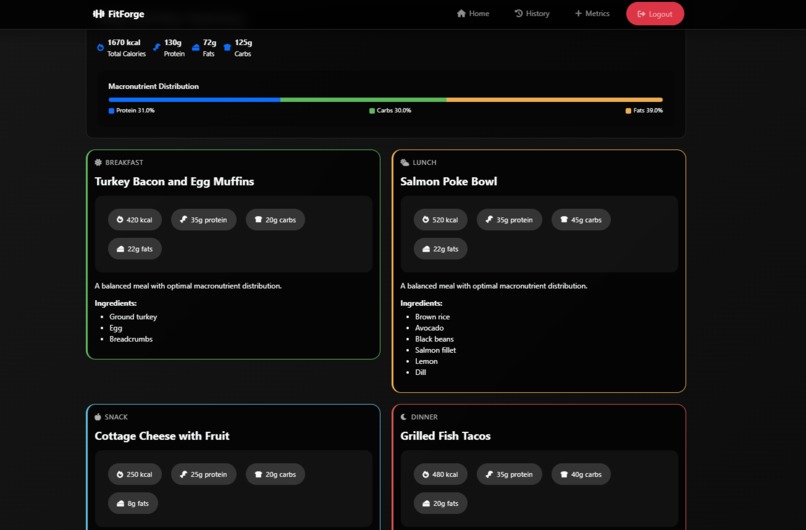
Task: Click the Dinner 35g protein chip
Action: tap(509, 474)
